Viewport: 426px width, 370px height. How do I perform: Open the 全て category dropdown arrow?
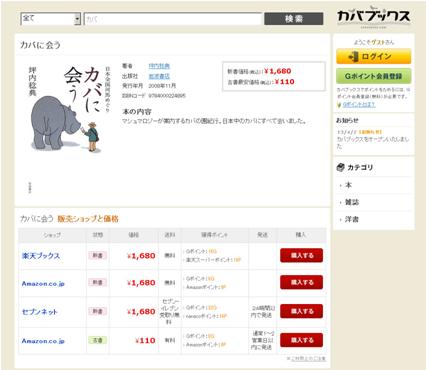(x=77, y=19)
